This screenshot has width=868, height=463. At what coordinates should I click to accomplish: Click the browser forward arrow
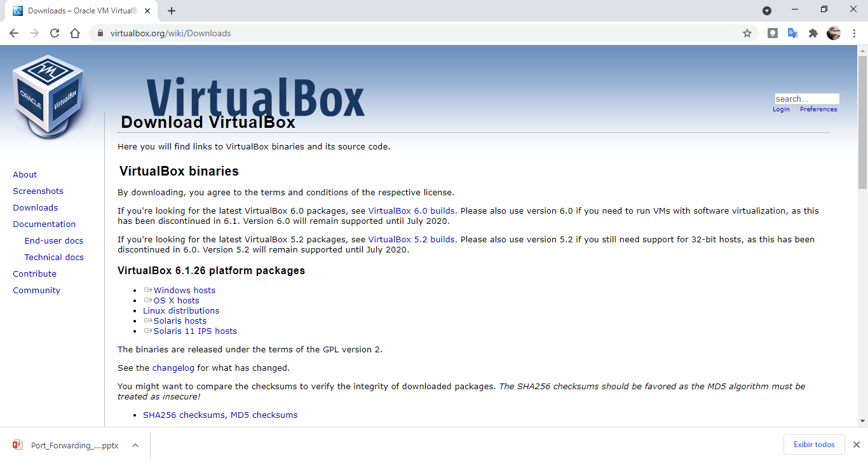point(34,33)
